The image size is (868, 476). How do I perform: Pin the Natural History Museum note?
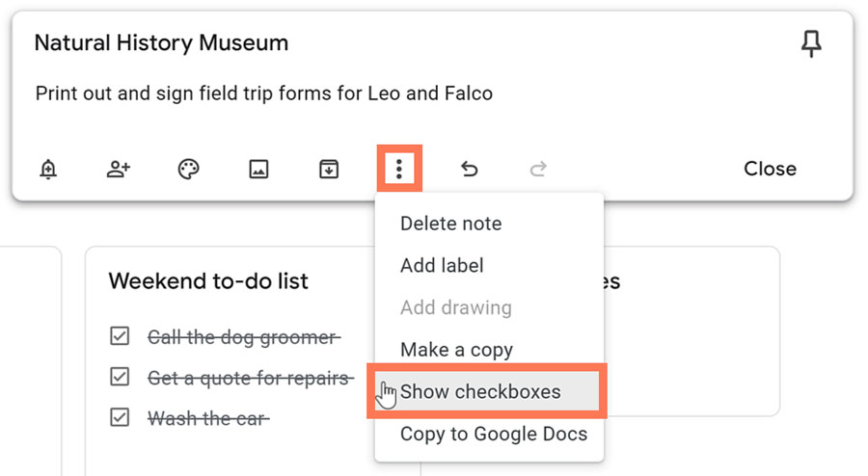[x=812, y=43]
